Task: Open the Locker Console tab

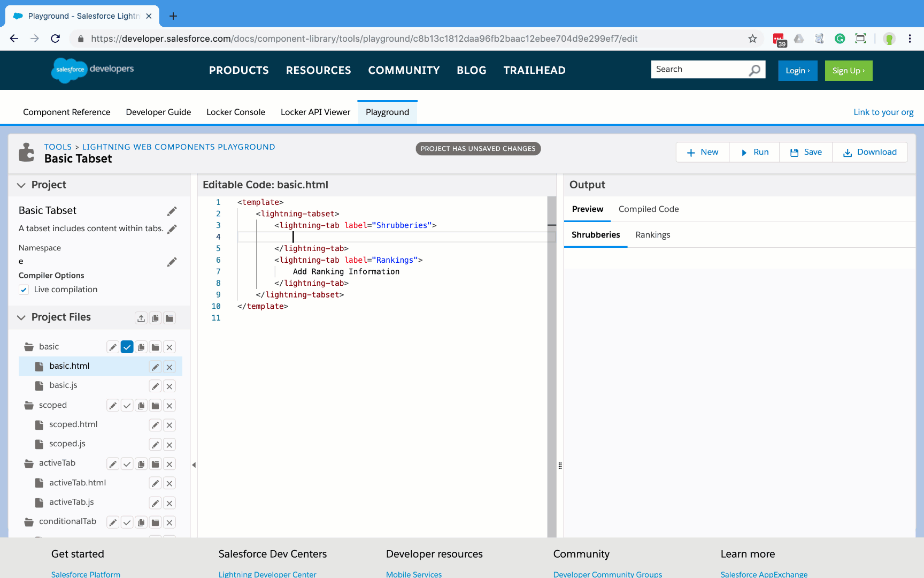Action: pos(236,112)
